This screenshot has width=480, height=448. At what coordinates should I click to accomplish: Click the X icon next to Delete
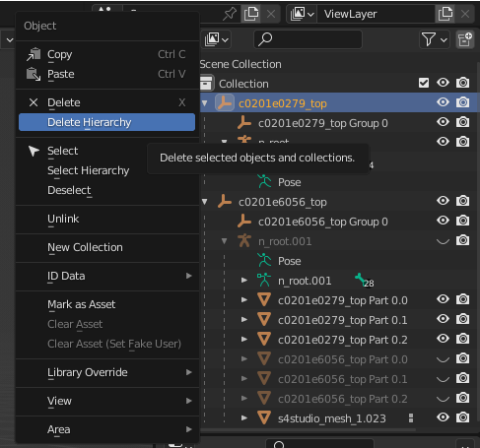[34, 102]
